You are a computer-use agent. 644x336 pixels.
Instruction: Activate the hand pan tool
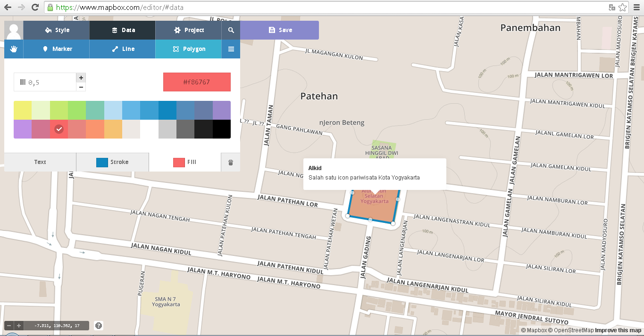(13, 49)
